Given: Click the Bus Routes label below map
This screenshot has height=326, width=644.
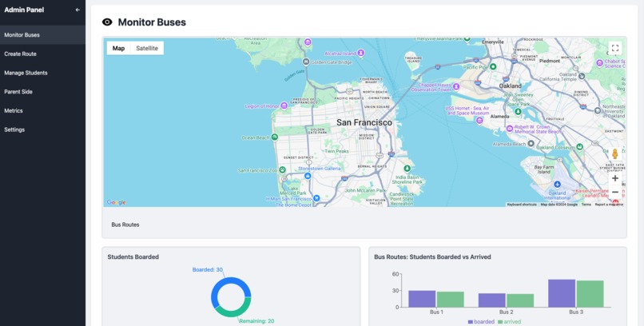Looking at the screenshot, I should pos(125,225).
